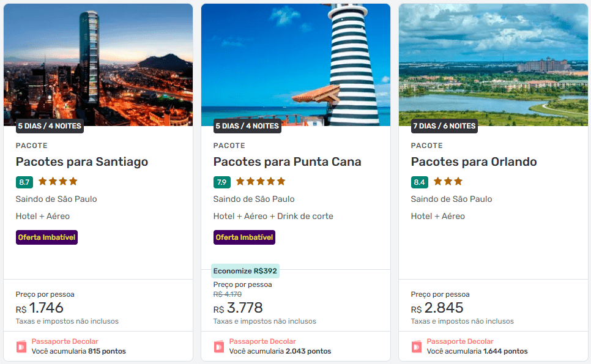Click Passaporte Decolar icon on Punta Cana card

pos(219,347)
